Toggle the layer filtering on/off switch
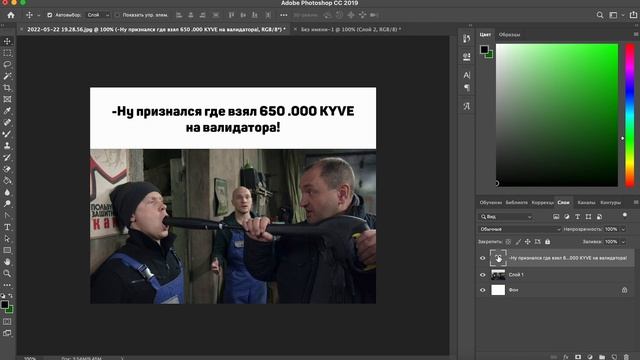This screenshot has width=640, height=360. click(x=624, y=215)
